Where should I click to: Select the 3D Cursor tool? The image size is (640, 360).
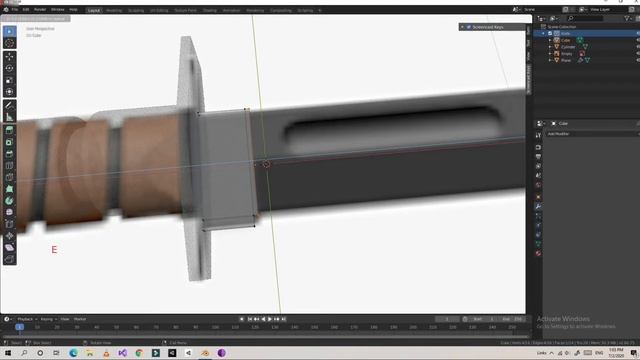point(9,43)
